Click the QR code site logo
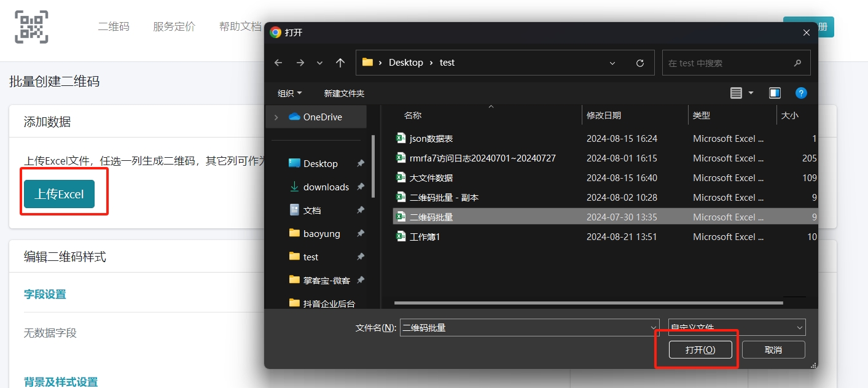Image resolution: width=868 pixels, height=388 pixels. click(x=31, y=27)
